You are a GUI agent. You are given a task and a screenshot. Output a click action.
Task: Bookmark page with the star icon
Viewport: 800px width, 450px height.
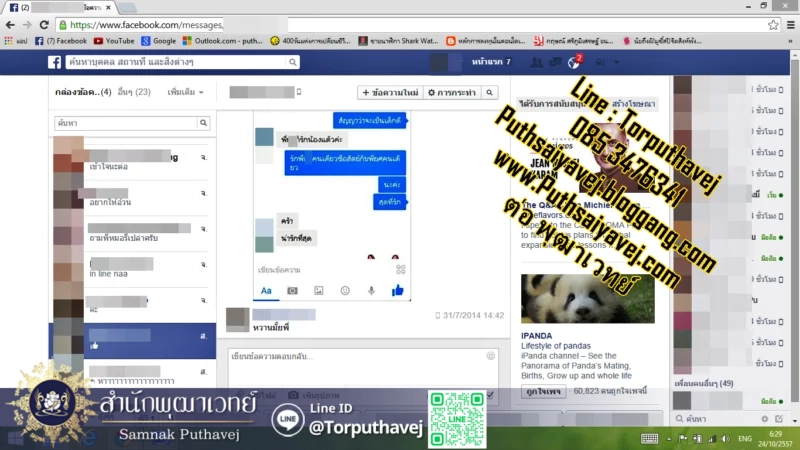773,24
